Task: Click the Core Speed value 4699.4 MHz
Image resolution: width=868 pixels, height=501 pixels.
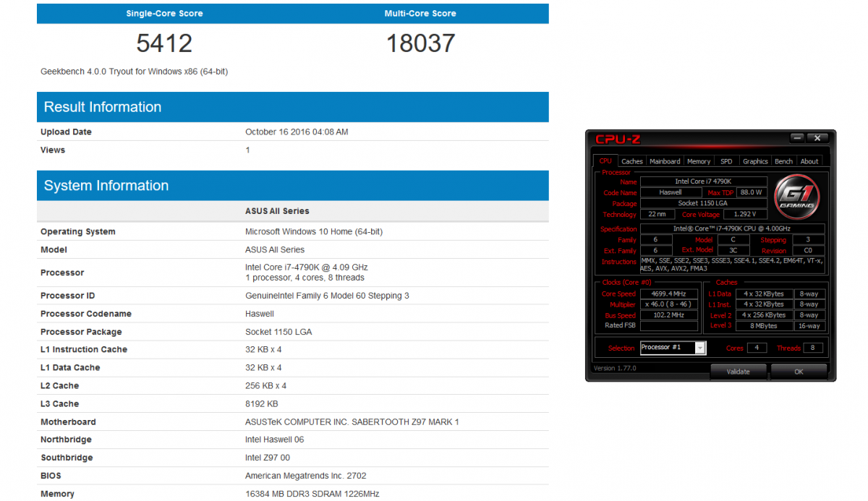Action: [x=668, y=294]
